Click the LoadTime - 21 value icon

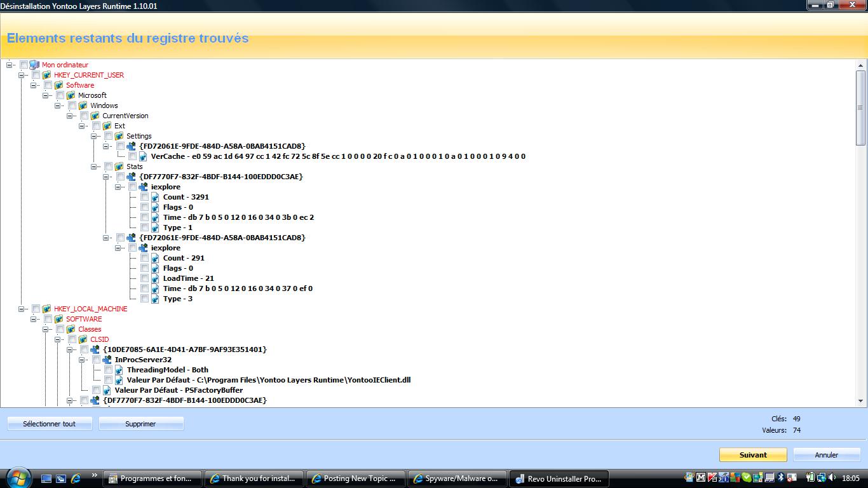pos(155,278)
